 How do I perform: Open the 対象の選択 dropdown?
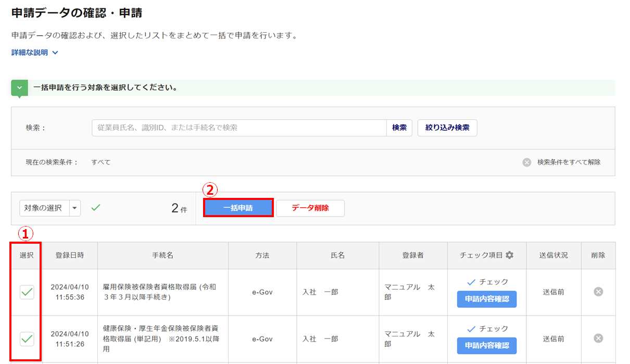click(x=50, y=208)
